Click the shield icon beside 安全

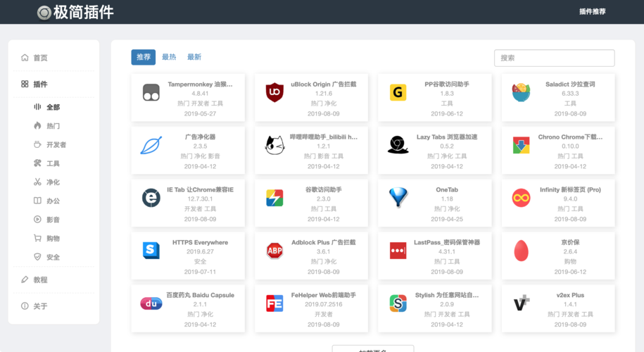37,257
